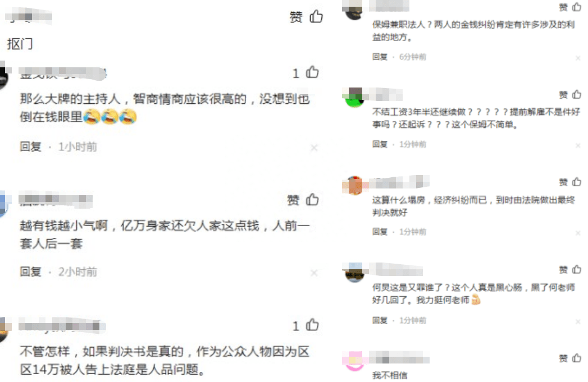Dismiss the '大牌的主持人' comment with X
This screenshot has width=588, height=382.
tap(314, 148)
